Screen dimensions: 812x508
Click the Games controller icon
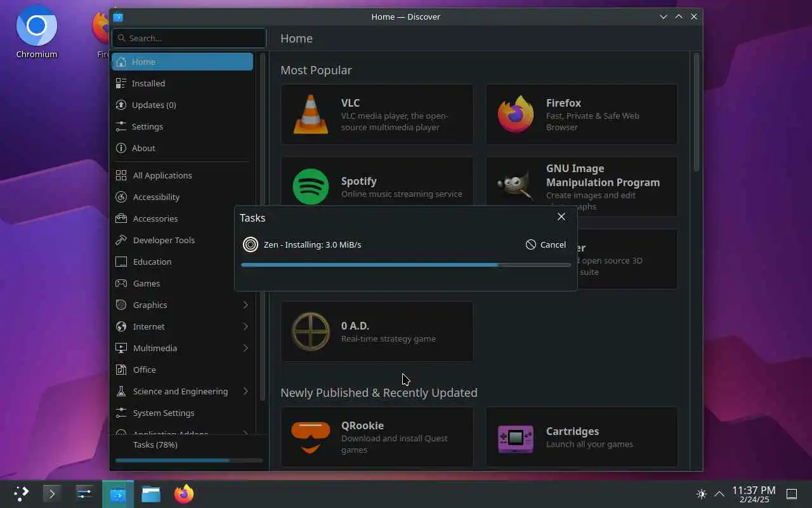121,283
